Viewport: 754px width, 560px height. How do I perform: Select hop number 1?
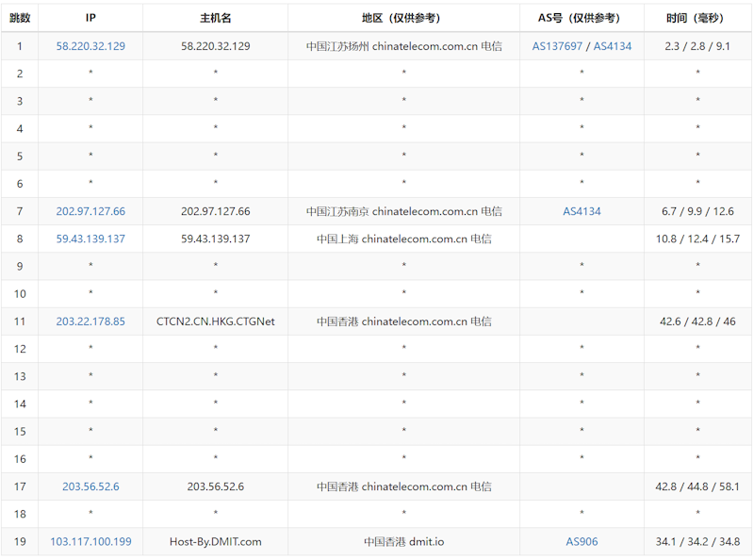click(x=20, y=46)
